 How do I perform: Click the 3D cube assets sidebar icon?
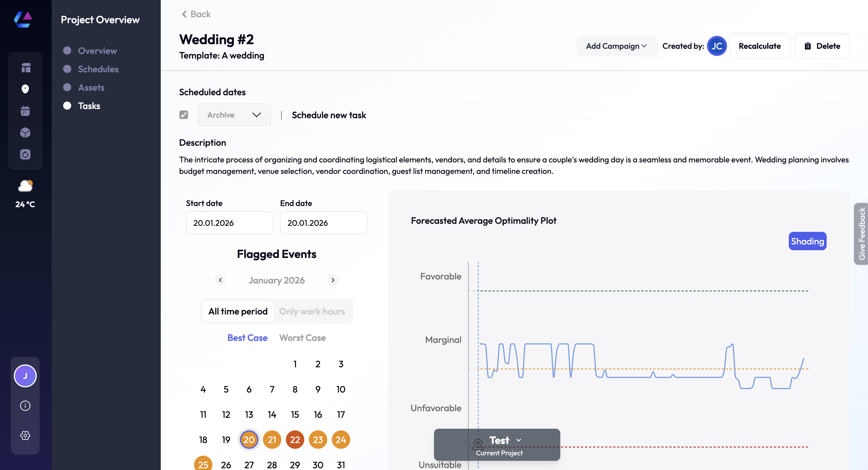(x=25, y=132)
